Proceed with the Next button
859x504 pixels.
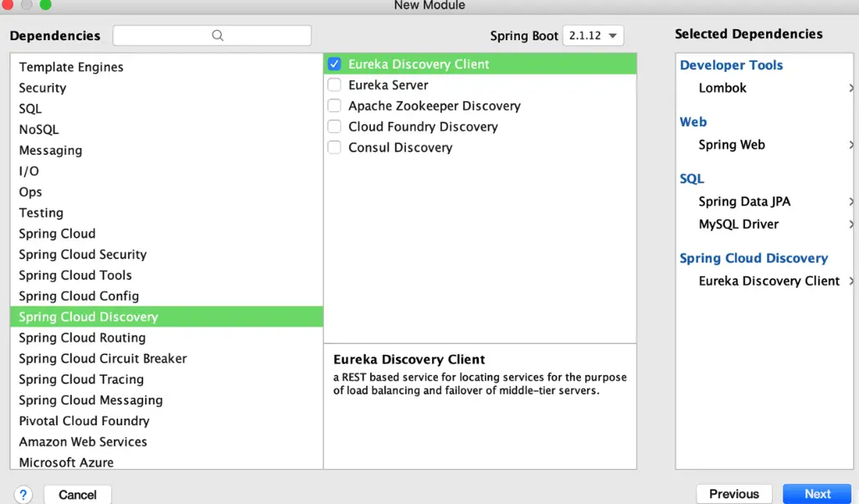click(817, 494)
